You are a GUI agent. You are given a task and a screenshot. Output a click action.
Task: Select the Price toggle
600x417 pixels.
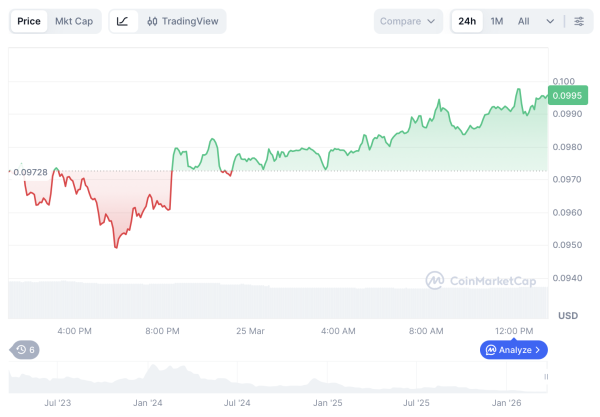click(29, 21)
